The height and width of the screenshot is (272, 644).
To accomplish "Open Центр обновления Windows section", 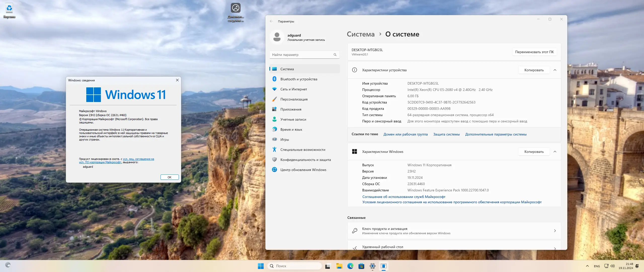I will [x=303, y=170].
